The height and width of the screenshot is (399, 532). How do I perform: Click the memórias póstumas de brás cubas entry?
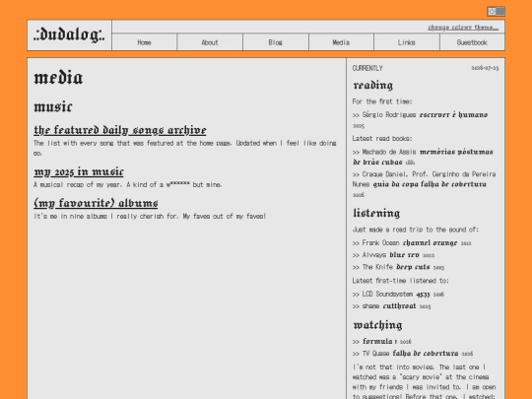coord(423,157)
